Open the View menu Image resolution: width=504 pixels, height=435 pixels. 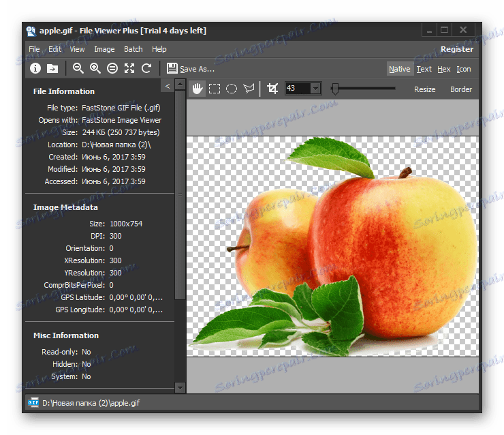[x=77, y=49]
